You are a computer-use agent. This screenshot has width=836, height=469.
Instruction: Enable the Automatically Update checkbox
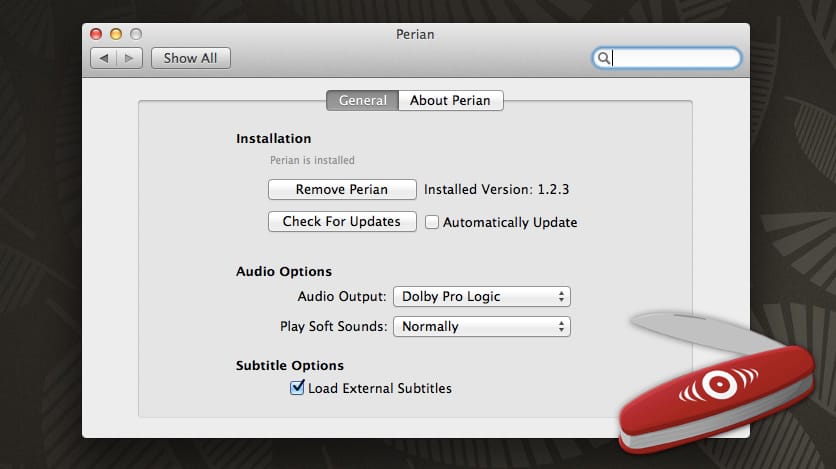432,222
